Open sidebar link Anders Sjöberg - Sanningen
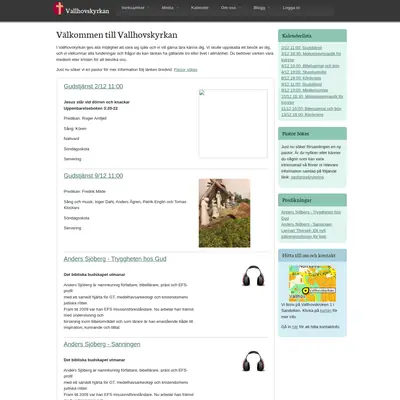 pyautogui.click(x=306, y=224)
